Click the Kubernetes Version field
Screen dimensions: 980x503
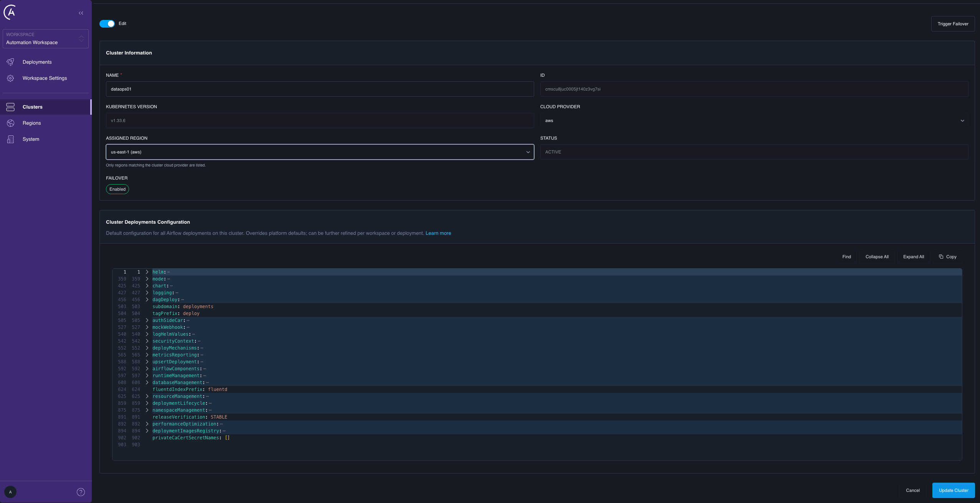(x=320, y=120)
